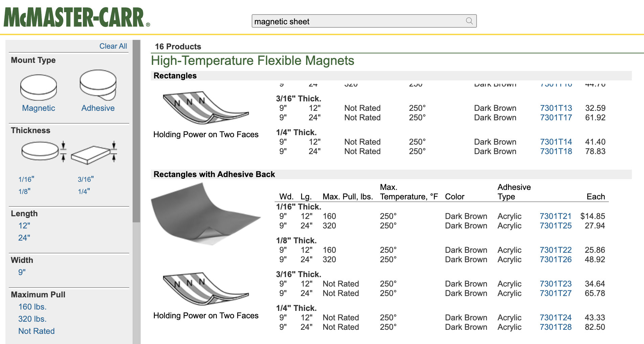
Task: Click the 16 Products count text
Action: pos(178,47)
